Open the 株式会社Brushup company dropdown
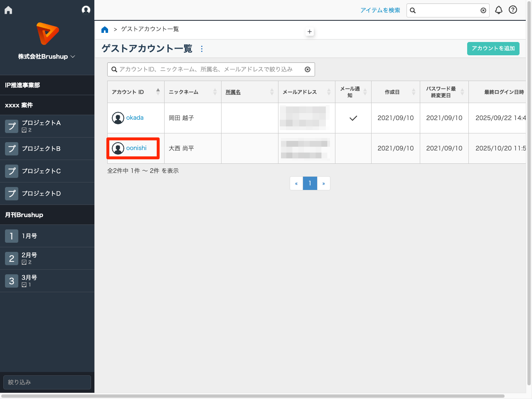 pos(47,57)
